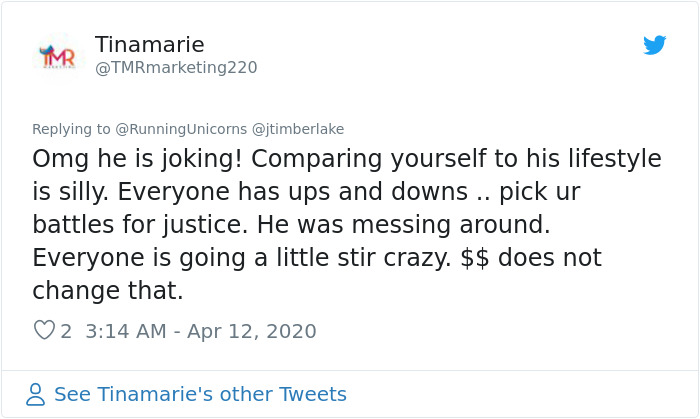Click the Tinamarie display name
The width and height of the screenshot is (700, 419).
[x=149, y=44]
